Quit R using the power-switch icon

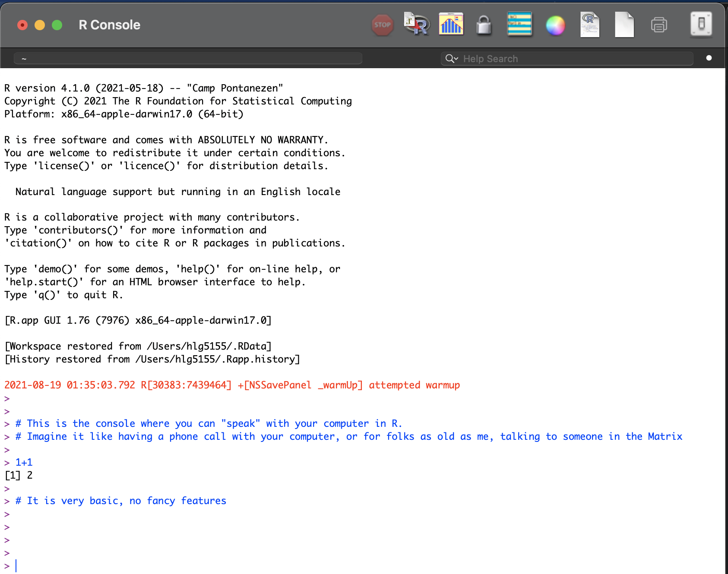pos(701,25)
